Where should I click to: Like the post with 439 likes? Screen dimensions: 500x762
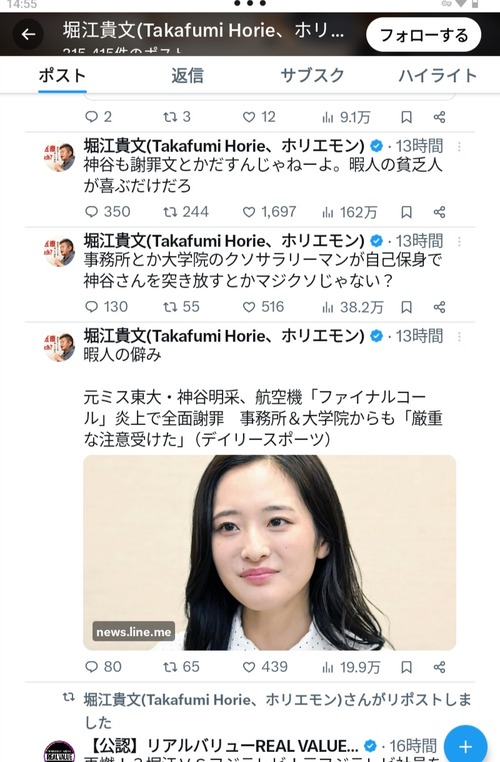[x=265, y=667]
